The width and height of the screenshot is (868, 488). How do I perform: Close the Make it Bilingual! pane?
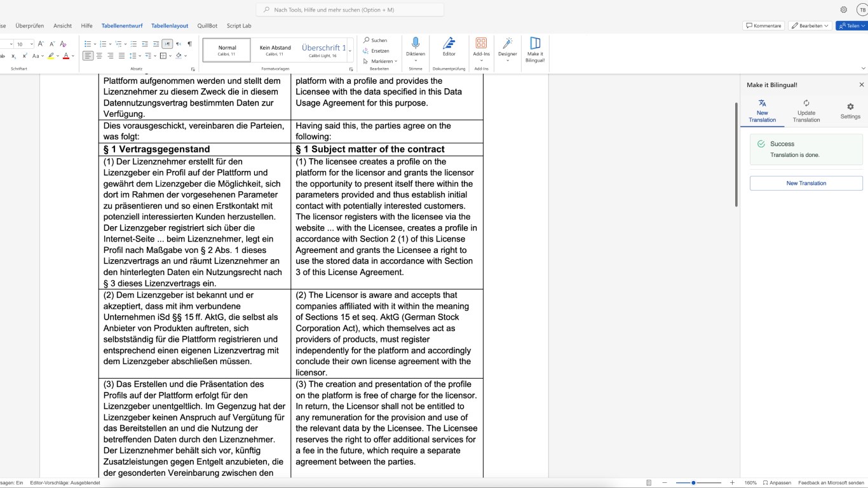coord(862,85)
